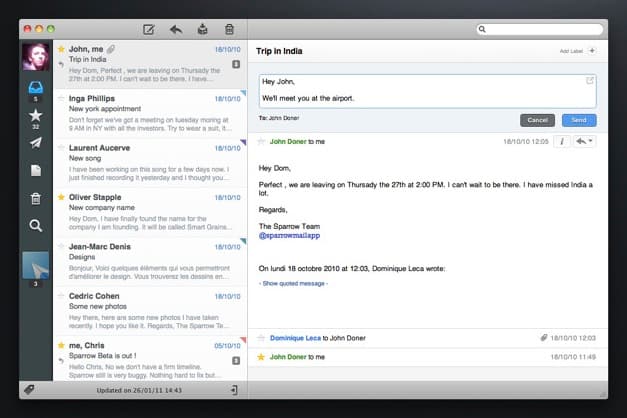The image size is (627, 418).
Task: Open Drafts document icon in sidebar
Action: [x=36, y=171]
